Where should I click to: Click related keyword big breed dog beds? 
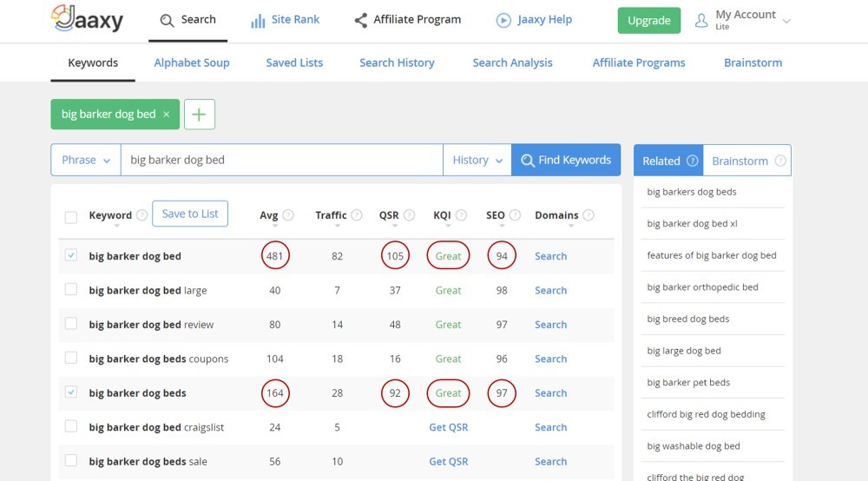point(688,319)
